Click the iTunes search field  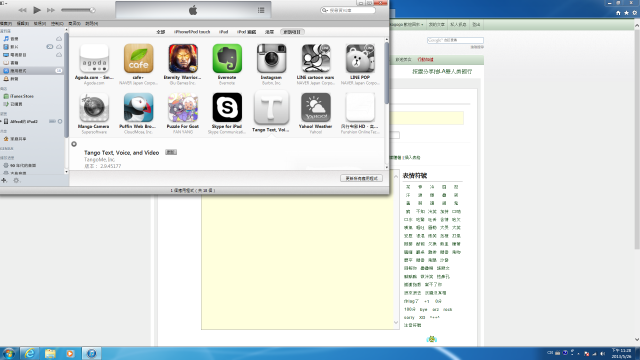point(348,10)
